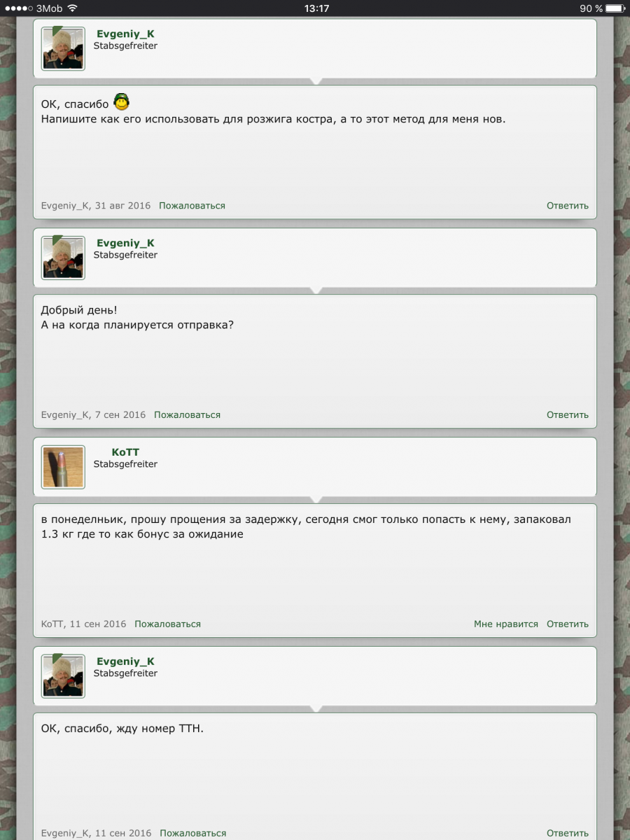Tap the 13:17 clock in status bar
This screenshot has height=840, width=630.
point(316,8)
